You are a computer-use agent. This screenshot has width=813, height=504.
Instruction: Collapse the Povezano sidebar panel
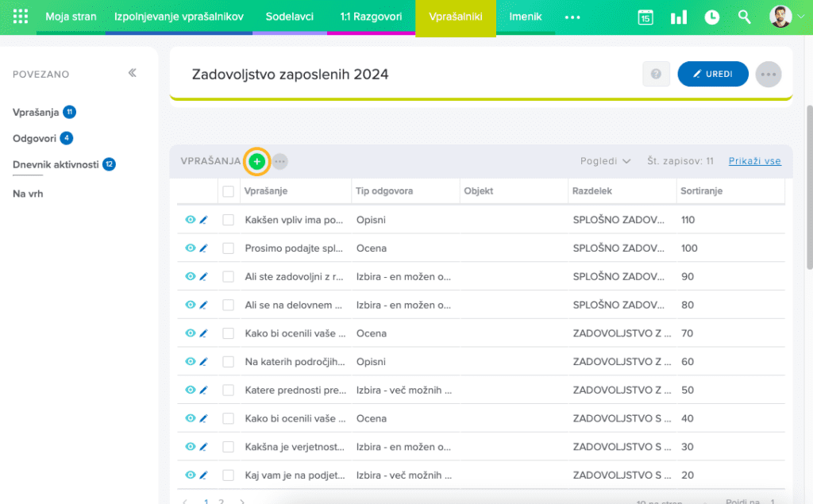tap(133, 73)
